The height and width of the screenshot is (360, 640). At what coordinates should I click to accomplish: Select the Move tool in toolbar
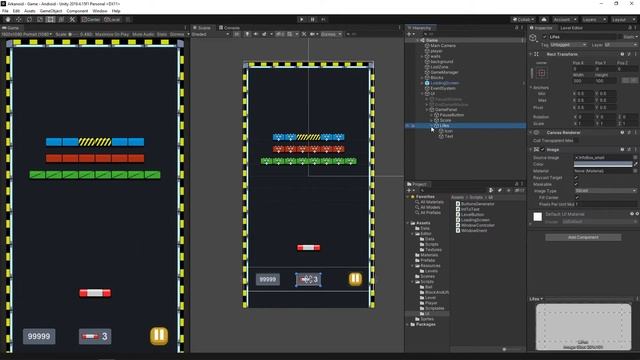point(18,19)
